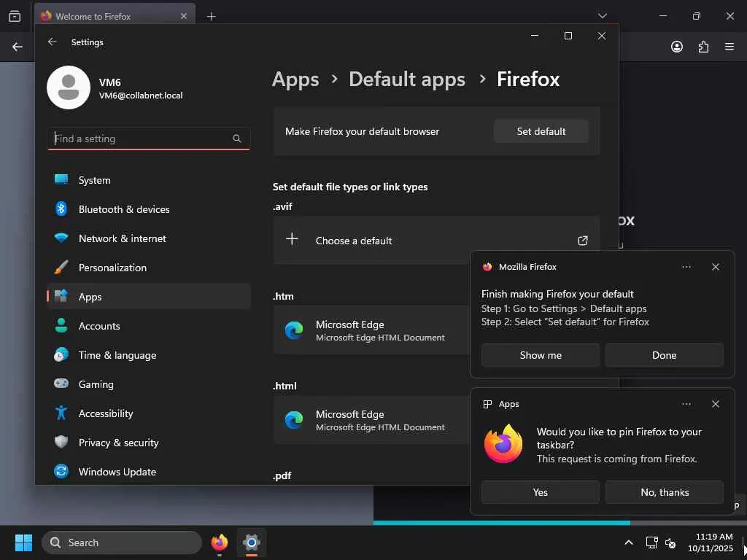Open Bluetooth & devices category
The height and width of the screenshot is (560, 747).
pos(149,209)
